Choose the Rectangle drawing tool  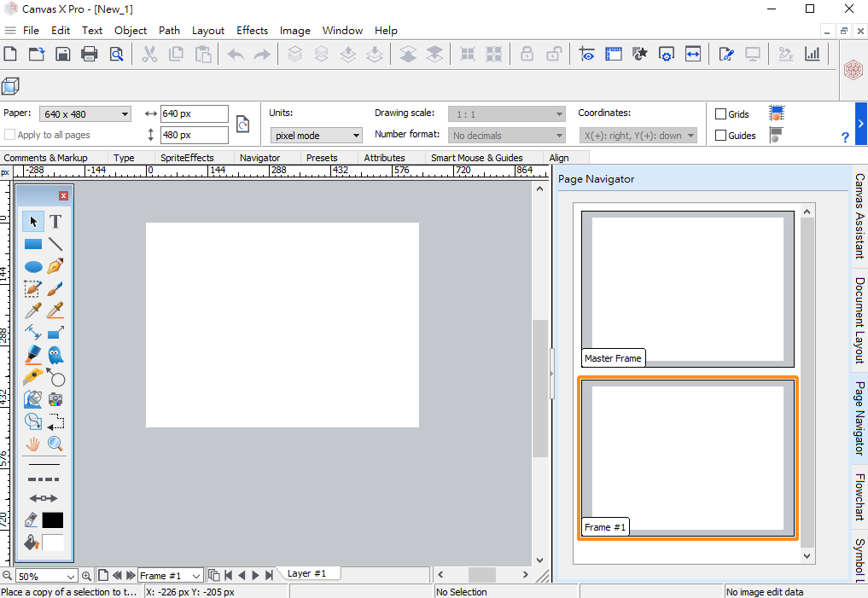pyautogui.click(x=33, y=244)
